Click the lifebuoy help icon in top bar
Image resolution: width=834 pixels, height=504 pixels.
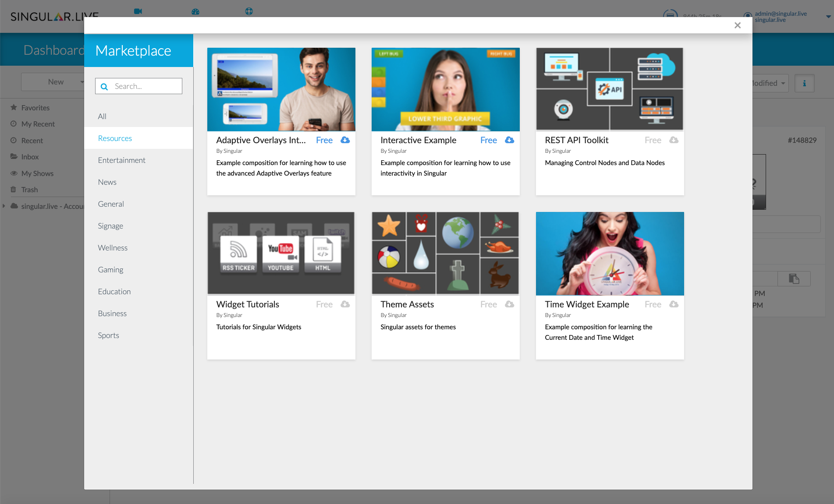(249, 11)
